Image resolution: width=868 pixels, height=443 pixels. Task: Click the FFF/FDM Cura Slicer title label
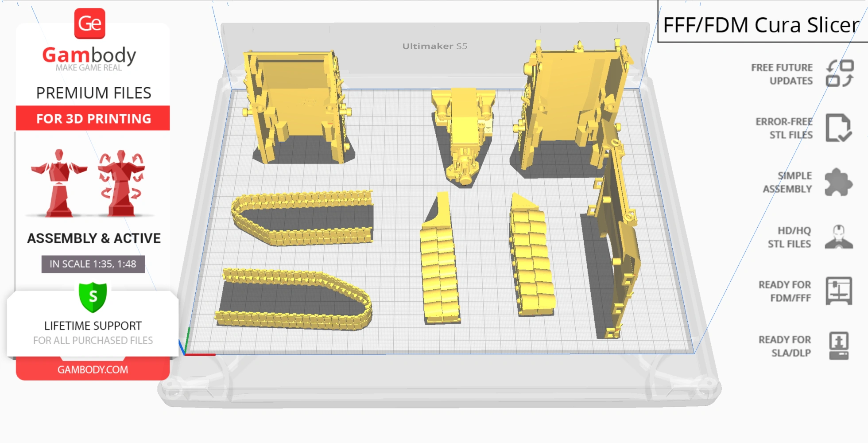coord(761,25)
